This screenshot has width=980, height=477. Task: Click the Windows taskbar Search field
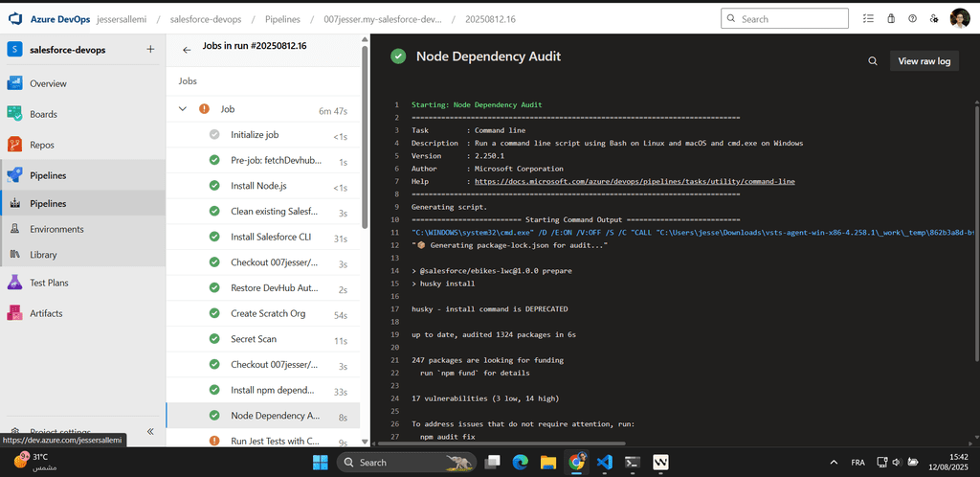coord(406,463)
